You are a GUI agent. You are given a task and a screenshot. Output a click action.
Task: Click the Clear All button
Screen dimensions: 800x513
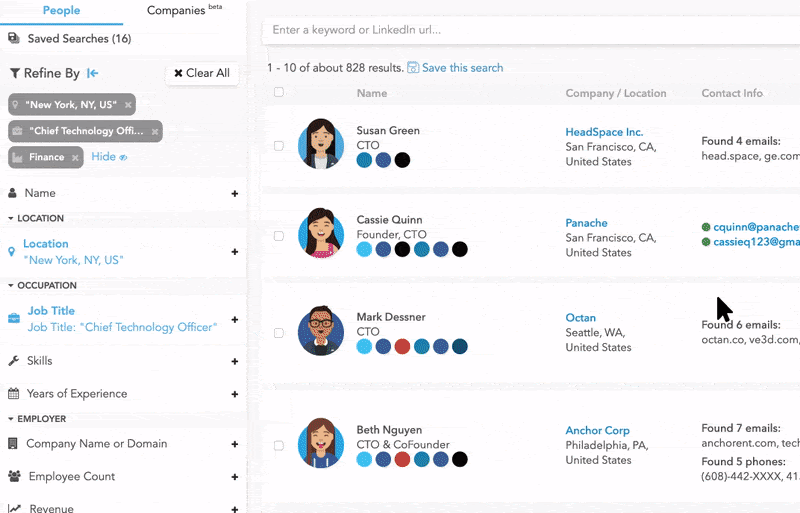pos(202,73)
